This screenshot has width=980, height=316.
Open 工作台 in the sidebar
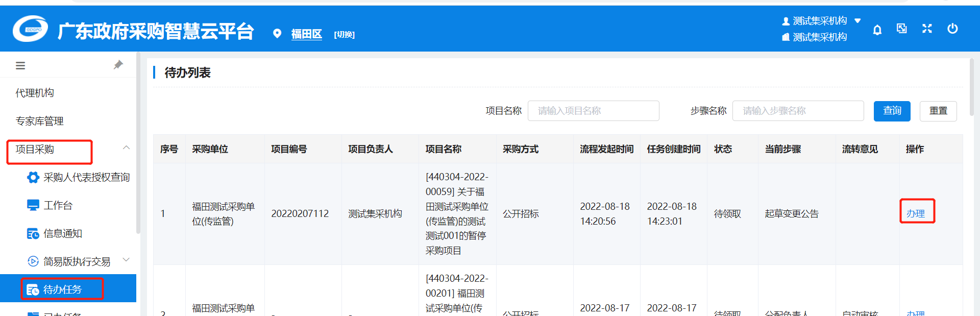tap(58, 205)
